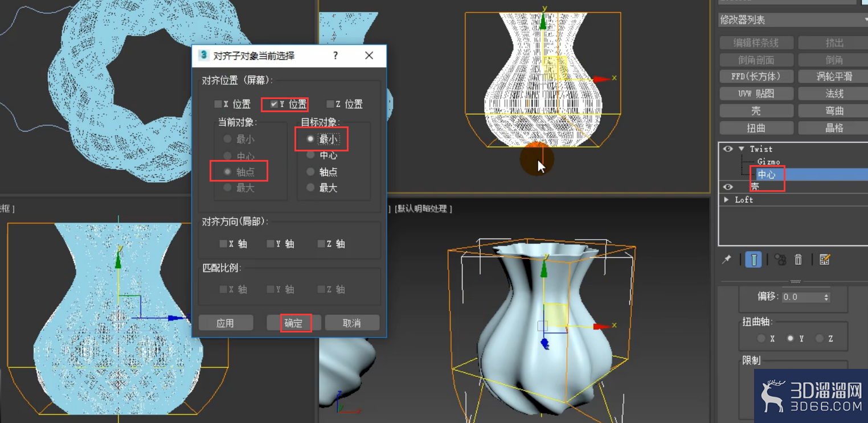Open the 修改器列表 dropdown

tap(793, 20)
